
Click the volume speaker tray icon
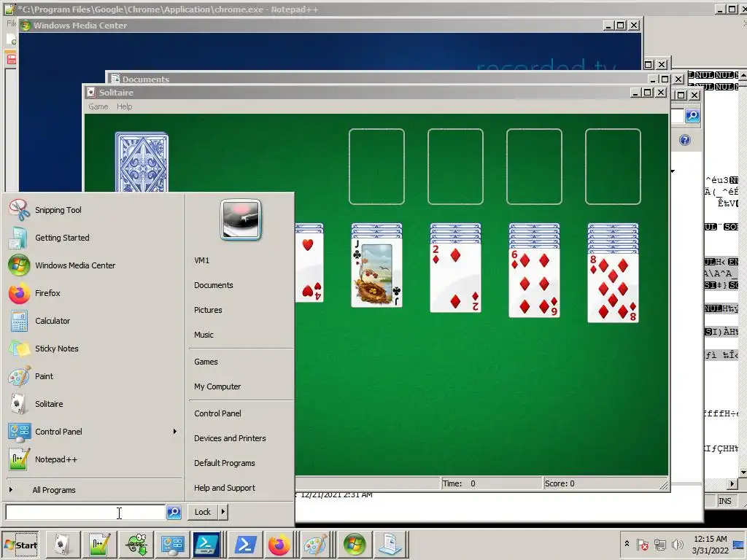(x=676, y=544)
